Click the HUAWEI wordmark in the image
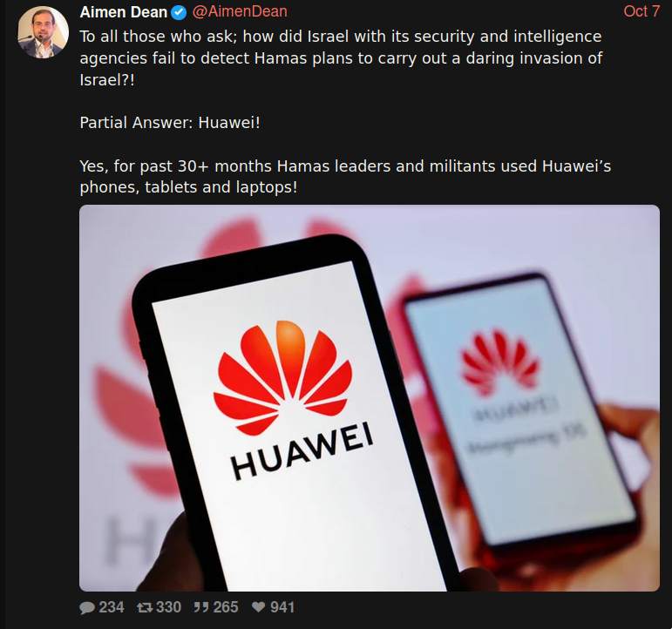The height and width of the screenshot is (629, 672). (302, 449)
